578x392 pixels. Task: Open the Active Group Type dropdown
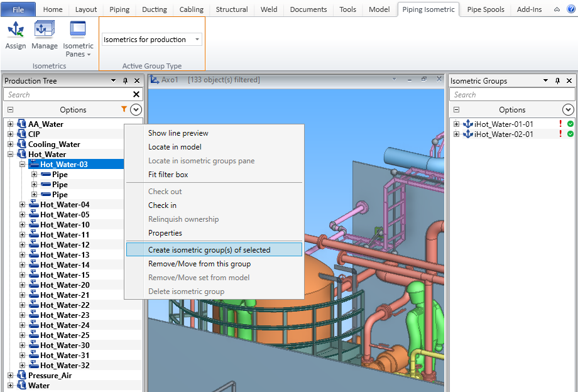198,40
